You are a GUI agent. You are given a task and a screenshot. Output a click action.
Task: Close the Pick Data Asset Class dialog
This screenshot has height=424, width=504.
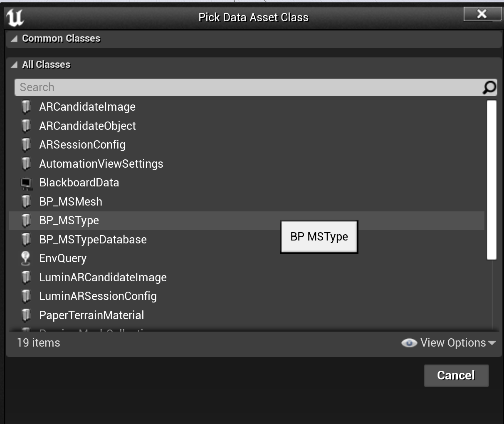[482, 14]
